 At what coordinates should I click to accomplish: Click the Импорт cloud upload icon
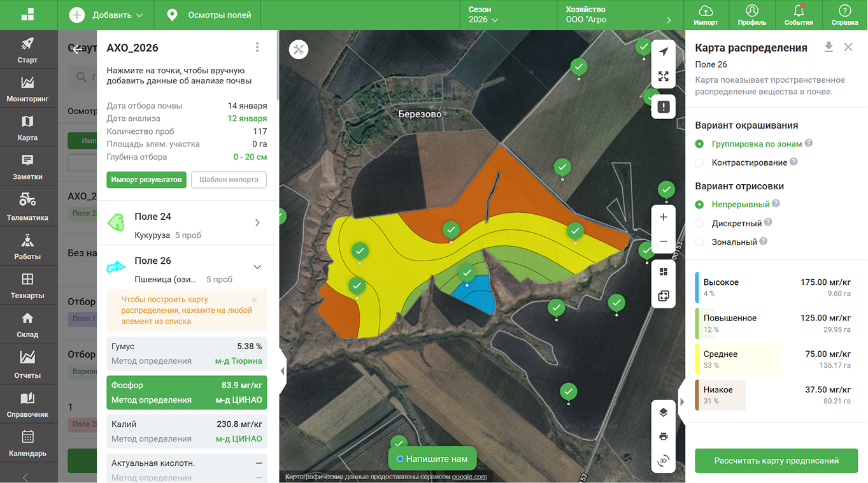pyautogui.click(x=706, y=15)
